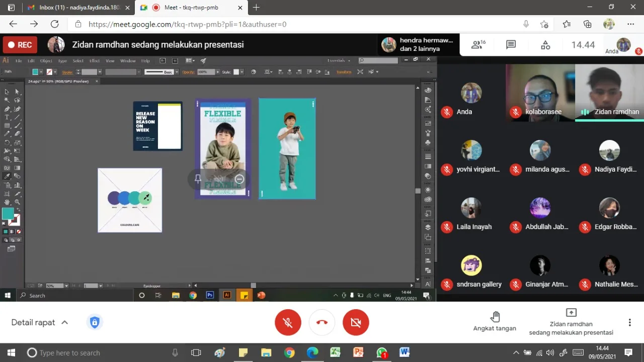Select the Rotate tool
Image resolution: width=644 pixels, height=362 pixels.
[7, 142]
